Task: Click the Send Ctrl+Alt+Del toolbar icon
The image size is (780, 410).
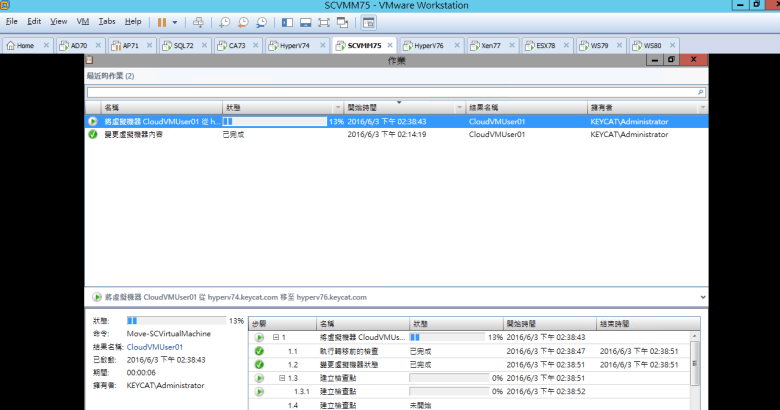Action: [x=198, y=21]
